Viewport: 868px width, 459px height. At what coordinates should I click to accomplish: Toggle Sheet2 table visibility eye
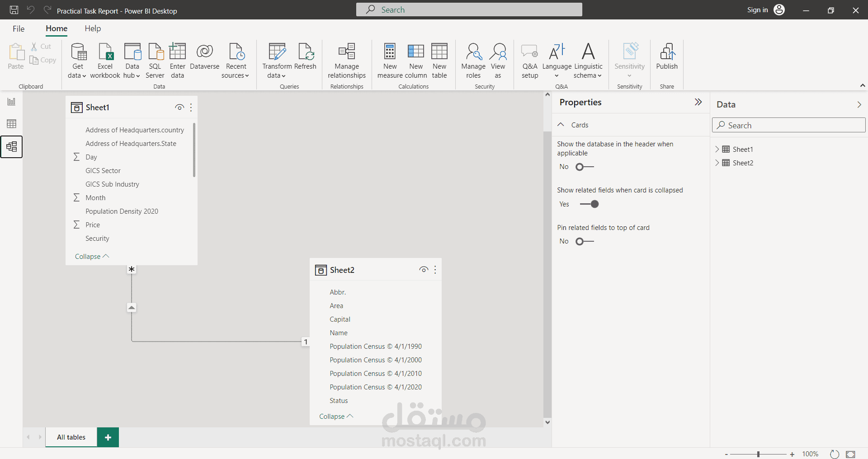point(424,270)
